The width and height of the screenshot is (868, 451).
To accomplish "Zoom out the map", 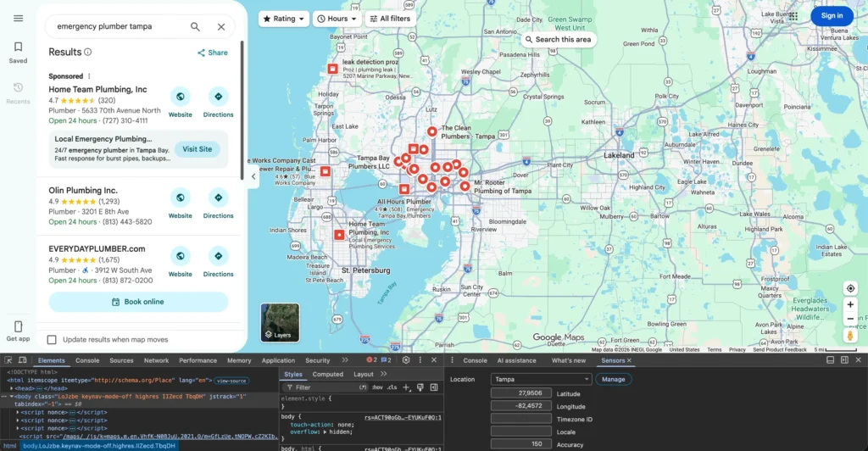I will [850, 319].
